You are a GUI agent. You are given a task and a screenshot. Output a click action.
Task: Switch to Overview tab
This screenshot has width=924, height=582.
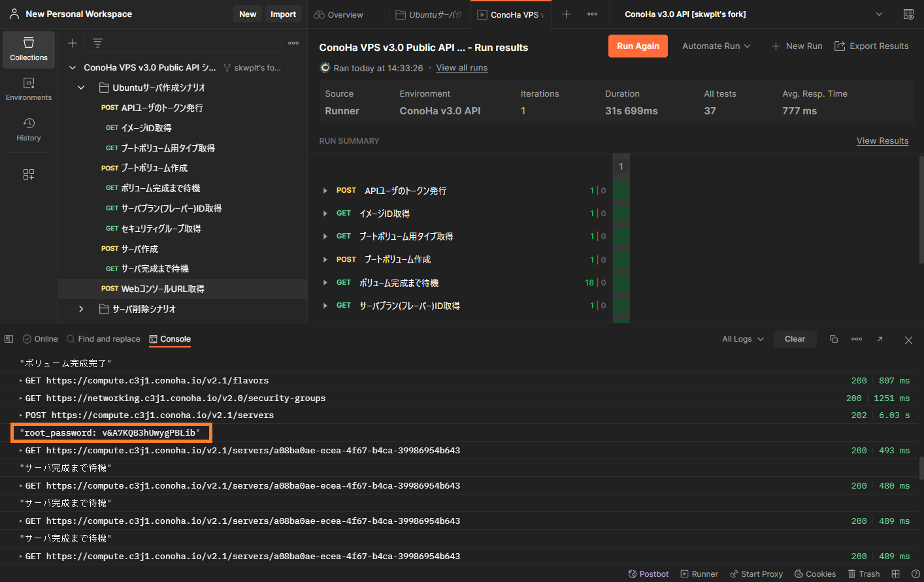point(338,14)
